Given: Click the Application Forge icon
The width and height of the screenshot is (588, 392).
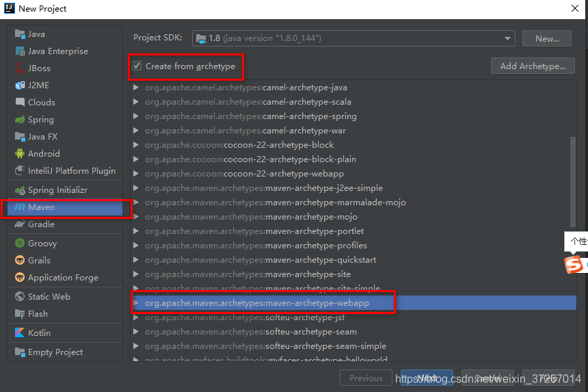Looking at the screenshot, I should (20, 278).
